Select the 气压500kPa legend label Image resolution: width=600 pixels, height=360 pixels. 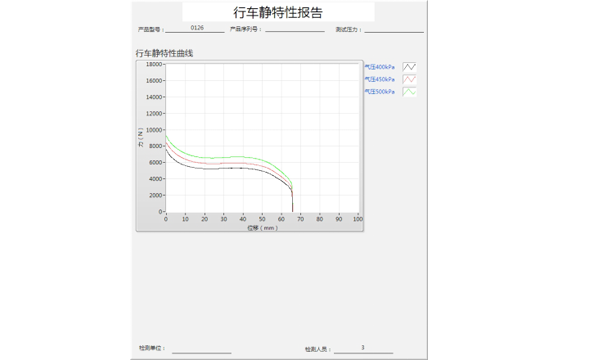click(379, 91)
